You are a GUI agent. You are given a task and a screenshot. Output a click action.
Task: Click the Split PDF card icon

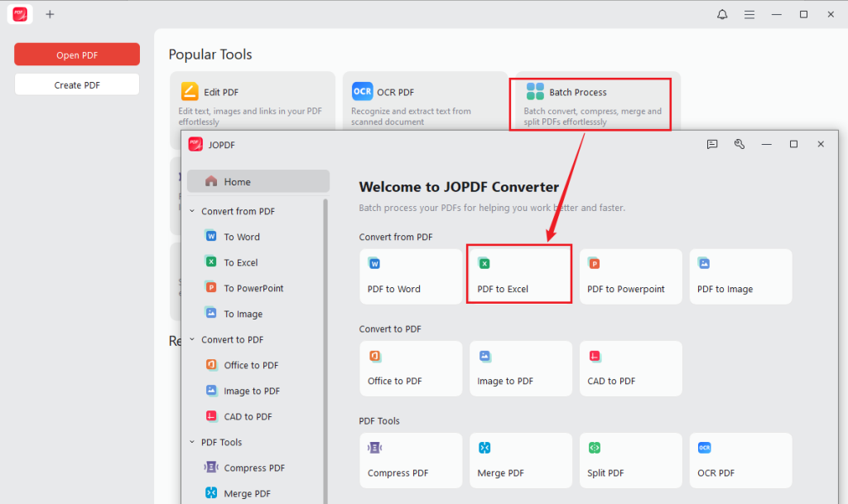pos(595,448)
